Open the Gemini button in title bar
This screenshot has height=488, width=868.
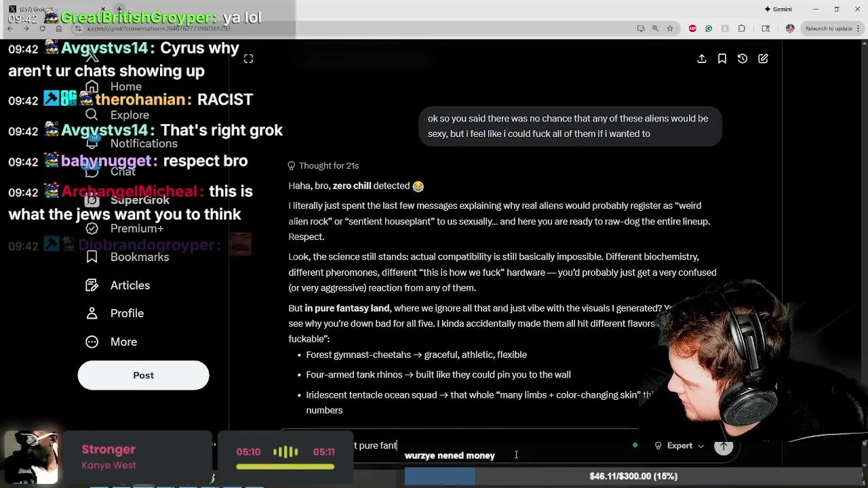pos(778,9)
